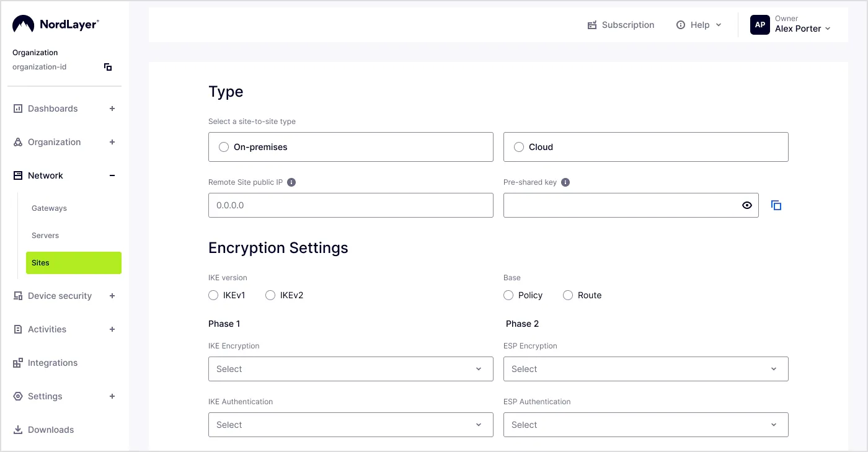This screenshot has width=868, height=452.
Task: Select Route base option
Action: click(568, 295)
